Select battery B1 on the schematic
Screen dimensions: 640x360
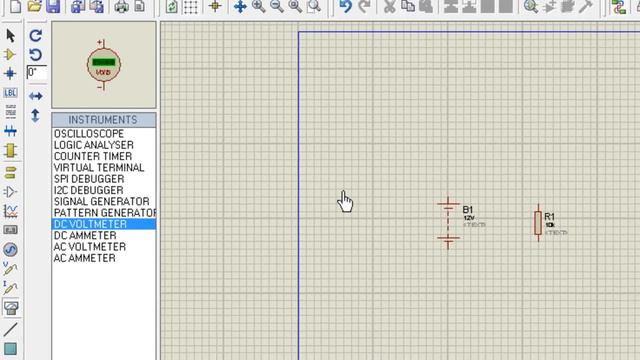(x=448, y=222)
